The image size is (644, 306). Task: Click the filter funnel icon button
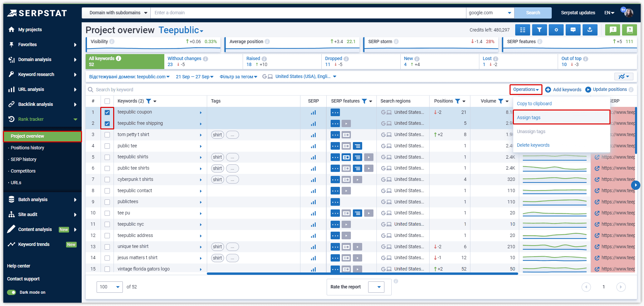[x=539, y=30]
